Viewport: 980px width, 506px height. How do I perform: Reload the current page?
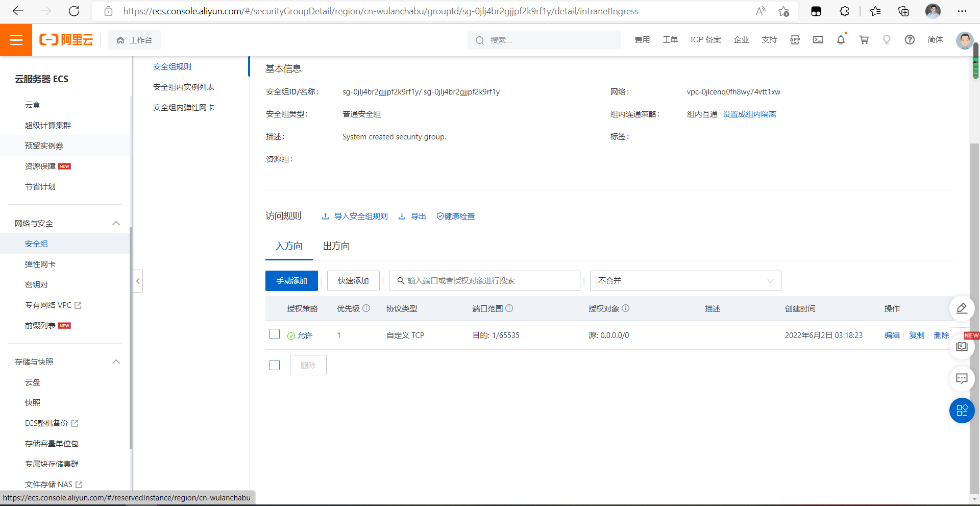74,11
